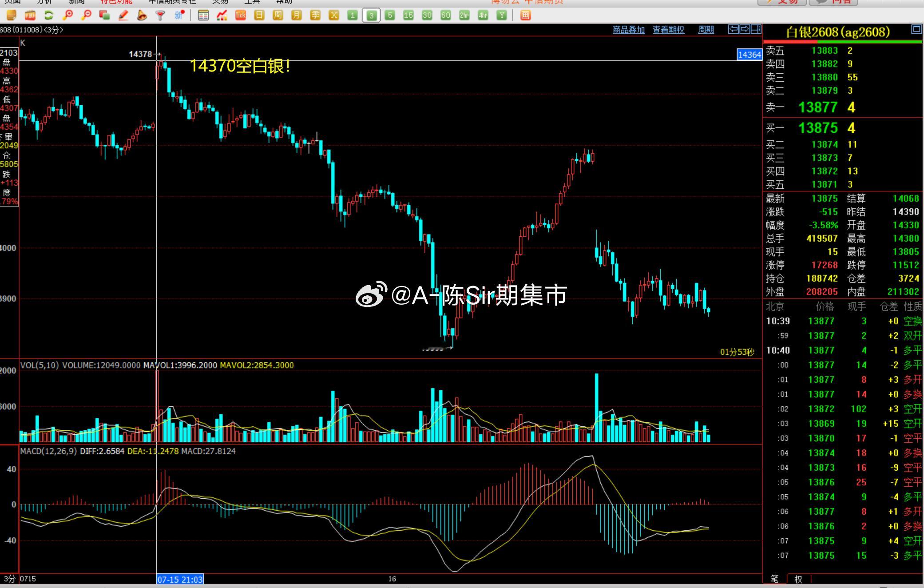924x588 pixels.
Task: Click the yellow notebook icon in toolbar
Action: click(12, 16)
